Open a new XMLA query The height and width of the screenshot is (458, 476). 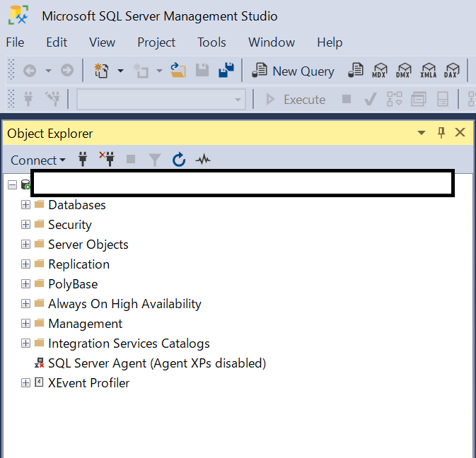[429, 71]
